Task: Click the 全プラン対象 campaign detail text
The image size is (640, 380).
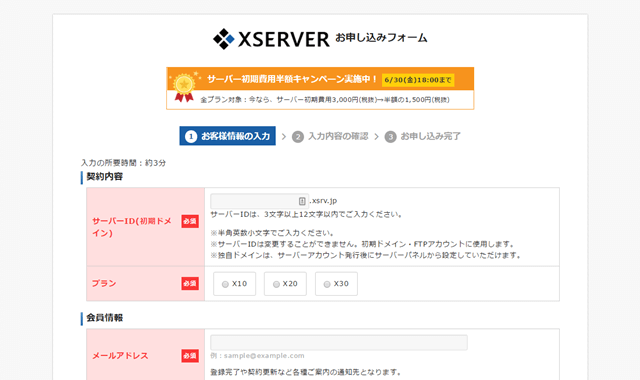Action: (325, 100)
